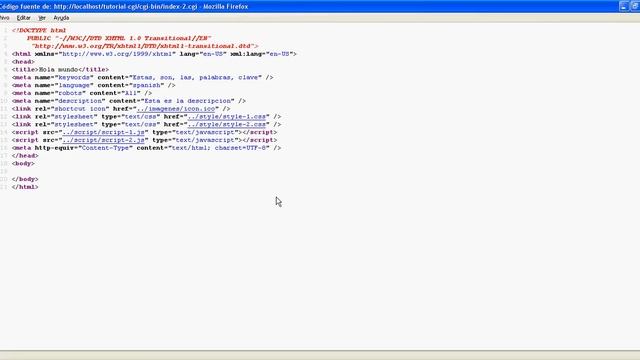Restore down the source window

tap(636, 6)
